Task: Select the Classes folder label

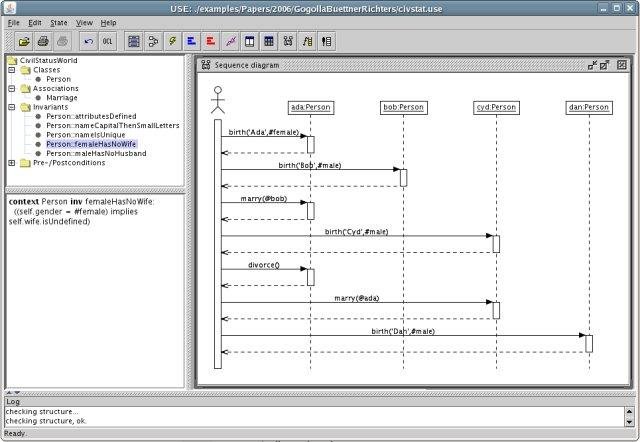Action: (47, 70)
